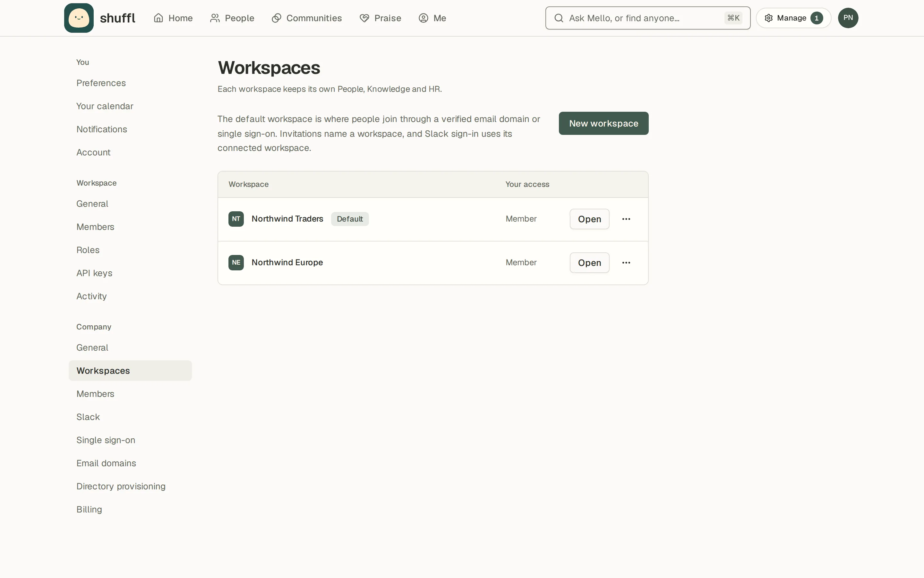Focus the Ask Mello search field
The height and width of the screenshot is (578, 924).
tap(647, 18)
